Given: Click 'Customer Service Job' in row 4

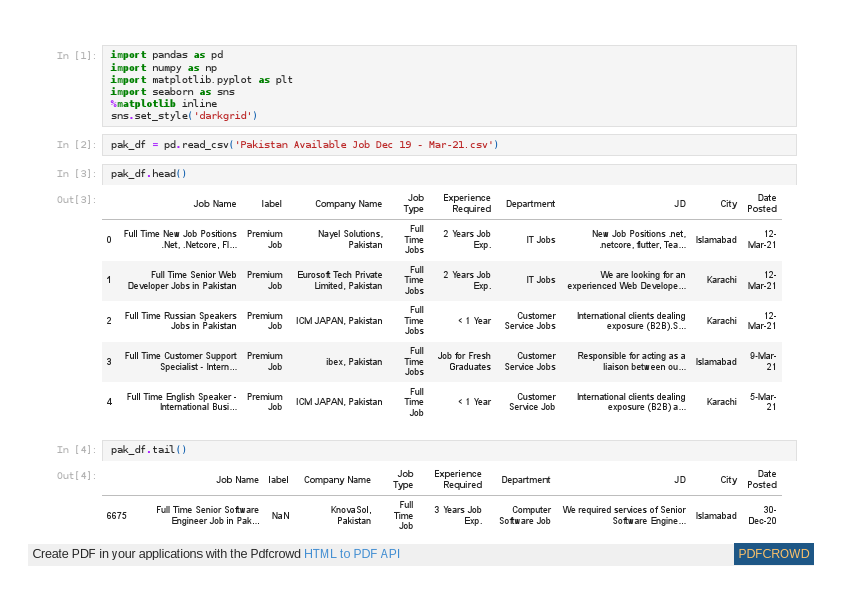Looking at the screenshot, I should pyautogui.click(x=532, y=402).
